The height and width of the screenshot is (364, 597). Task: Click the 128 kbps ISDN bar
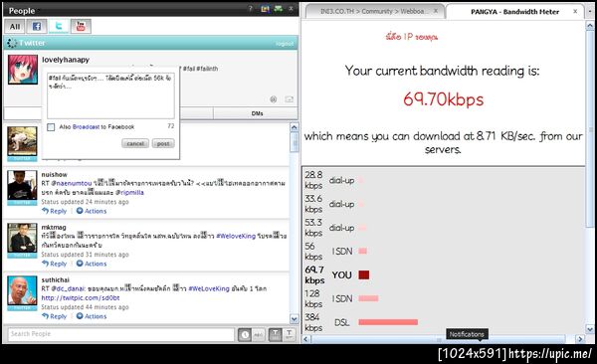pyautogui.click(x=368, y=298)
